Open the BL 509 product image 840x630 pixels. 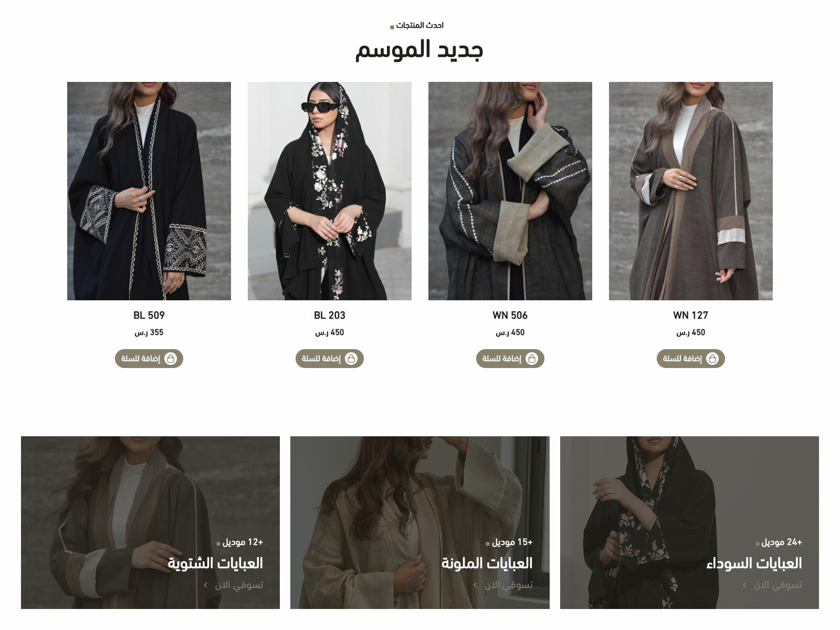pos(149,191)
